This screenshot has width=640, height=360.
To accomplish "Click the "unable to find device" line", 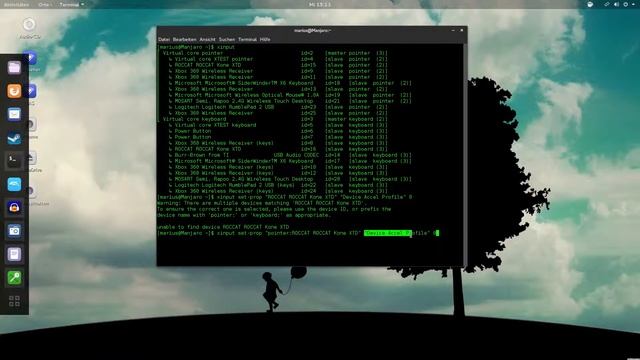I will (x=223, y=227).
